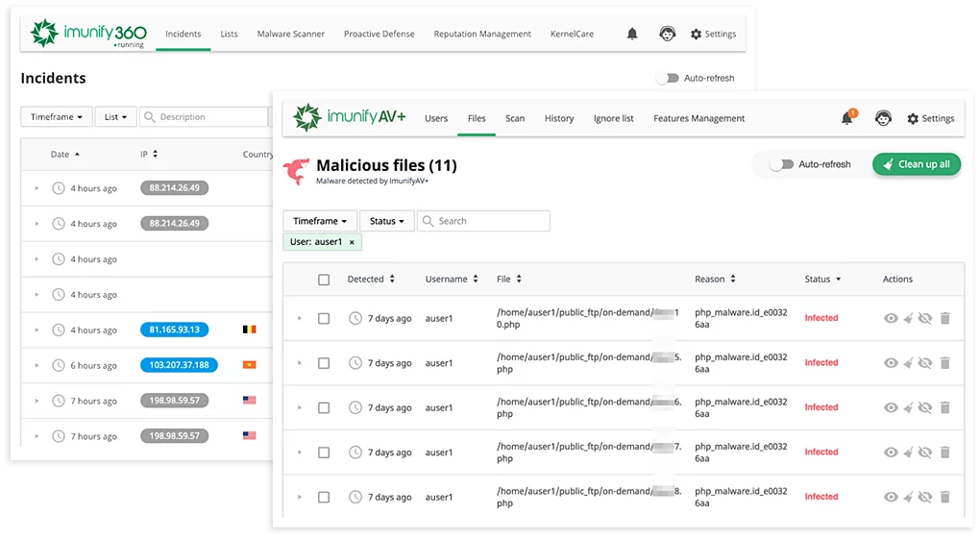The height and width of the screenshot is (538, 980).
Task: Click the ImunifyAV+ notification bell icon
Action: [846, 118]
